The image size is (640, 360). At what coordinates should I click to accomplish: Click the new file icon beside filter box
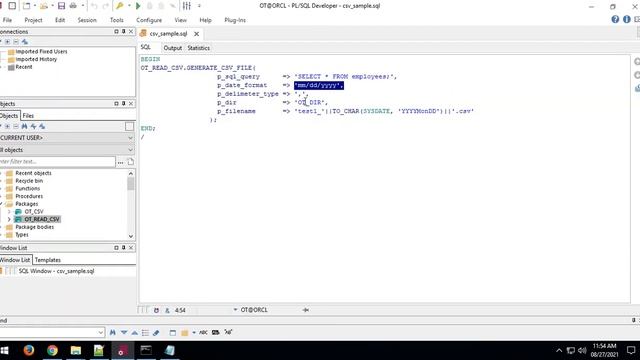point(131,162)
